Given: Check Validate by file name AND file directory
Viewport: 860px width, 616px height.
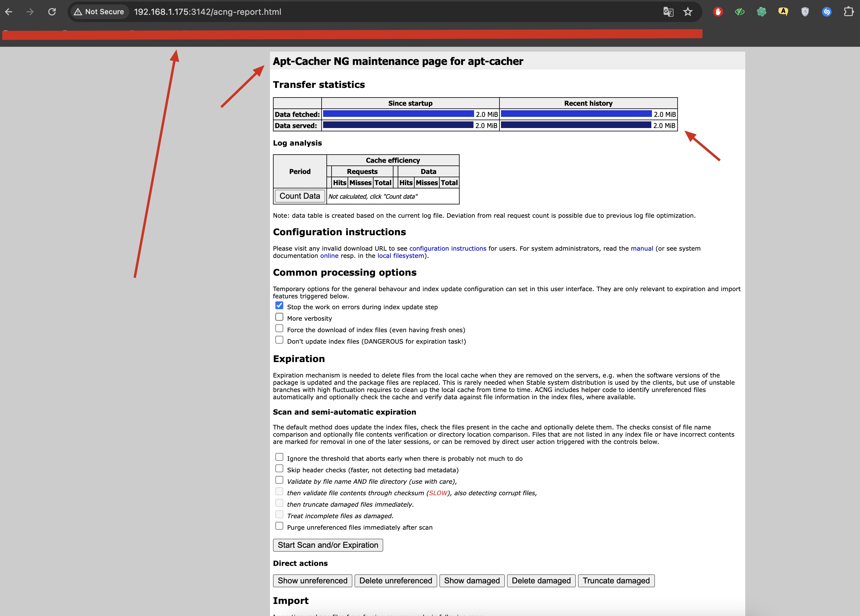Looking at the screenshot, I should click(x=279, y=480).
